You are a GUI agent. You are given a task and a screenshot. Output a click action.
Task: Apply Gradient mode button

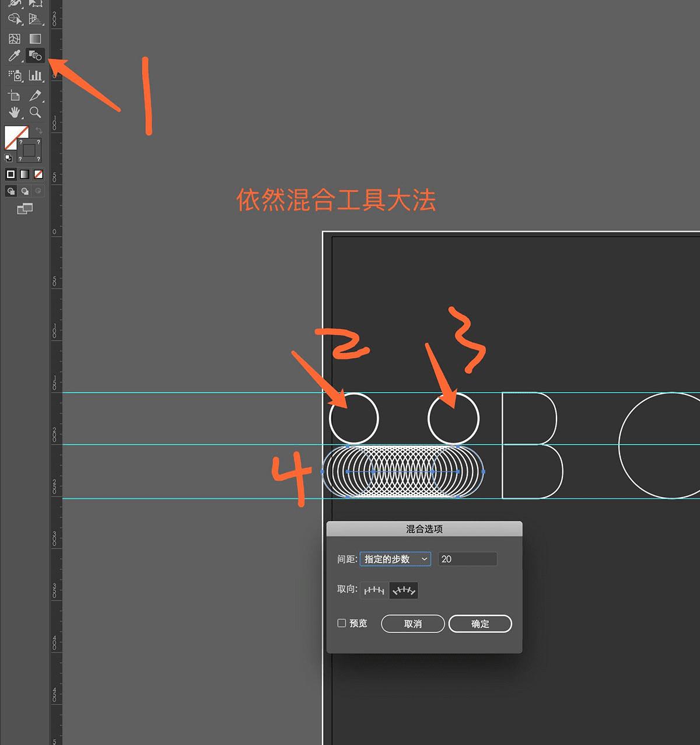coord(24,174)
